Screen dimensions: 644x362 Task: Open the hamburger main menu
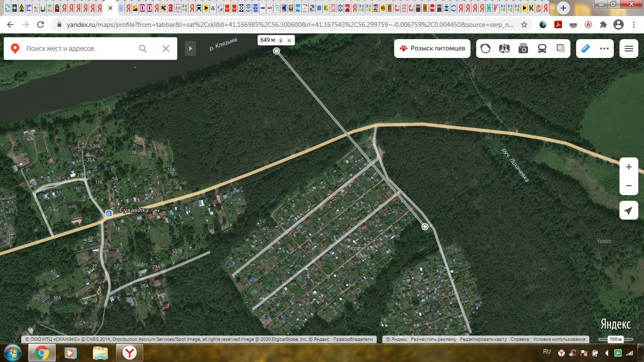coord(628,49)
